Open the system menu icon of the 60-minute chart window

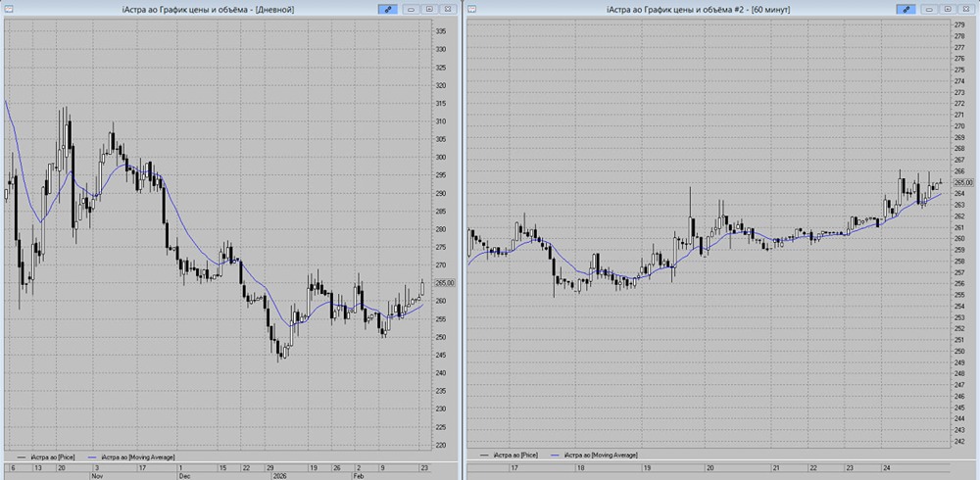point(472,9)
